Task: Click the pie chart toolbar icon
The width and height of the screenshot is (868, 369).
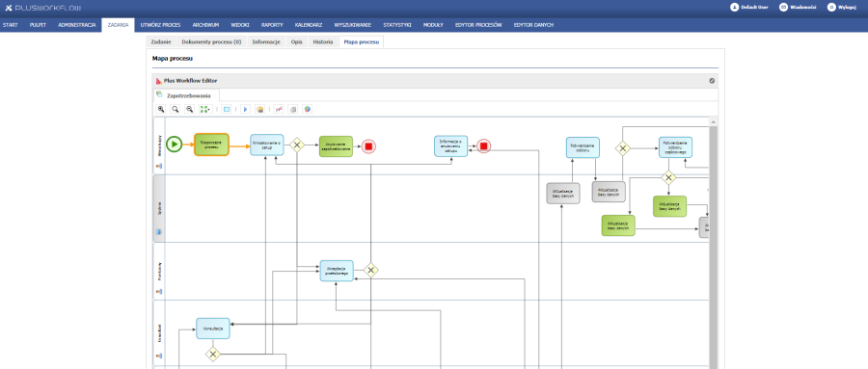Action: pyautogui.click(x=308, y=109)
